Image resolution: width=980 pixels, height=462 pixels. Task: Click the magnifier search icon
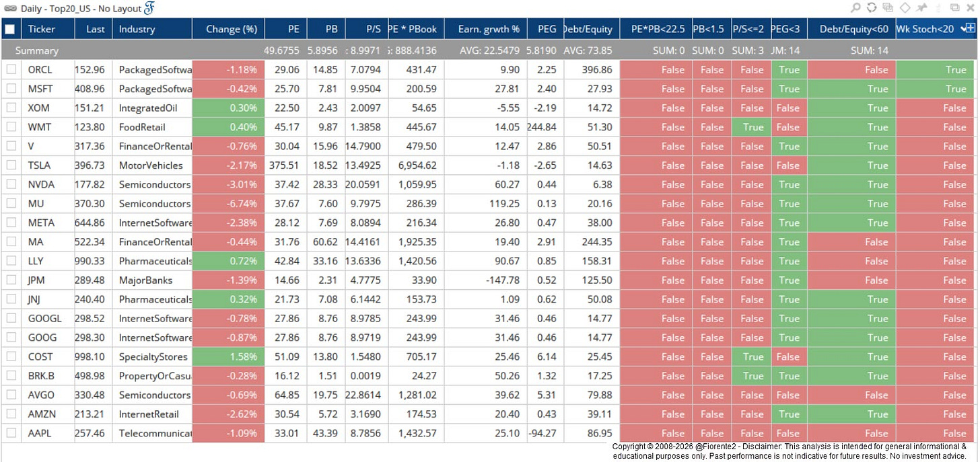click(855, 8)
